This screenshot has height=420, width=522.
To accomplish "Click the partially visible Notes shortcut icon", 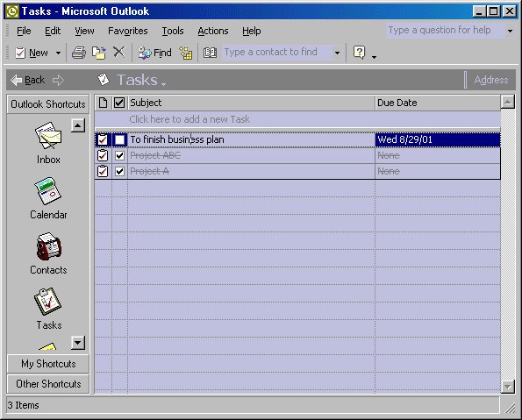I will (x=47, y=346).
